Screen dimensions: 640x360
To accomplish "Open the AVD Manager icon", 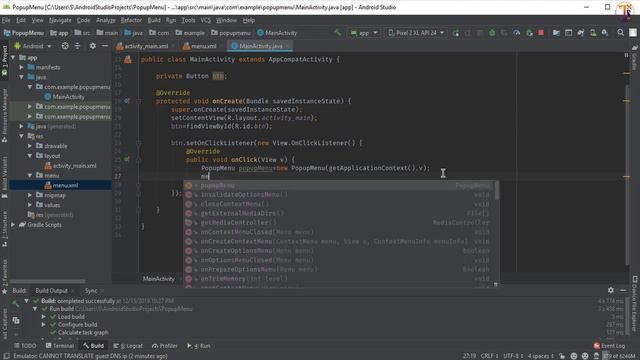I will point(593,33).
